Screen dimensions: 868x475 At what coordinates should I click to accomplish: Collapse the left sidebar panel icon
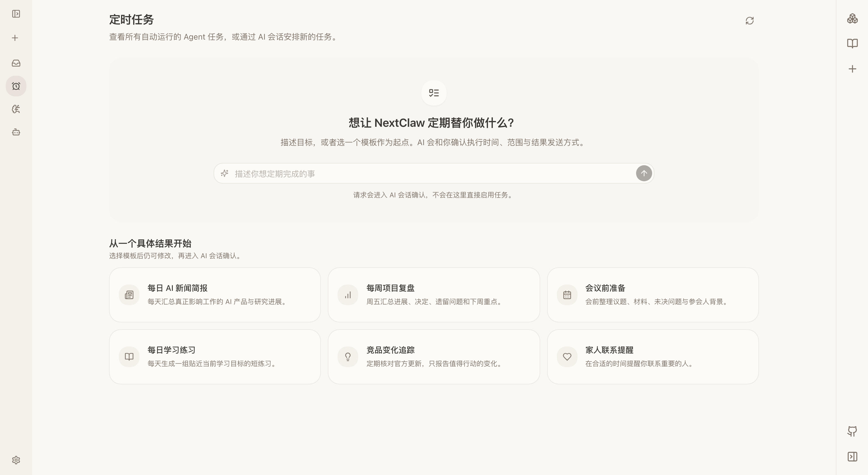pyautogui.click(x=16, y=14)
